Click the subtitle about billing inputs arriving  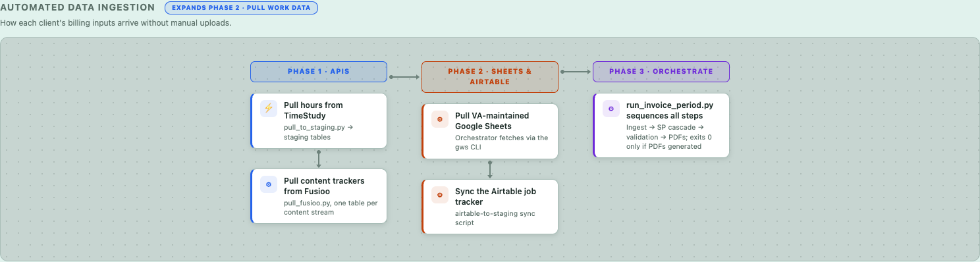tap(116, 23)
